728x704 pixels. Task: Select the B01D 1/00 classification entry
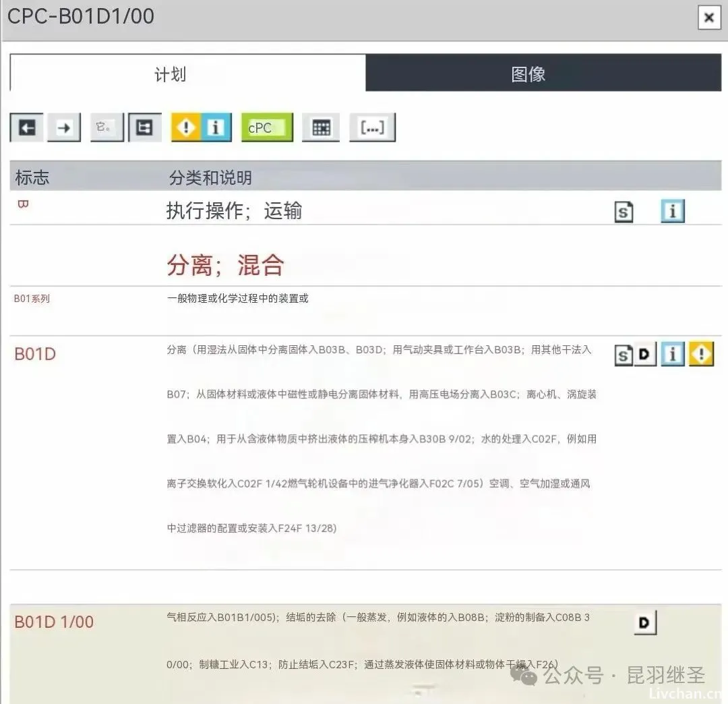pos(54,622)
